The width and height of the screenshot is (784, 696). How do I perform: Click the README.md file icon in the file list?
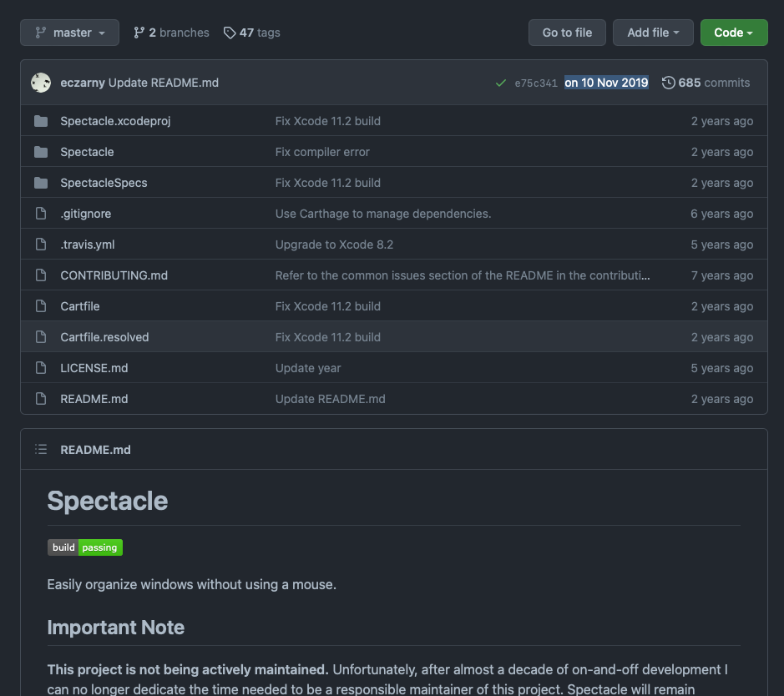[41, 399]
